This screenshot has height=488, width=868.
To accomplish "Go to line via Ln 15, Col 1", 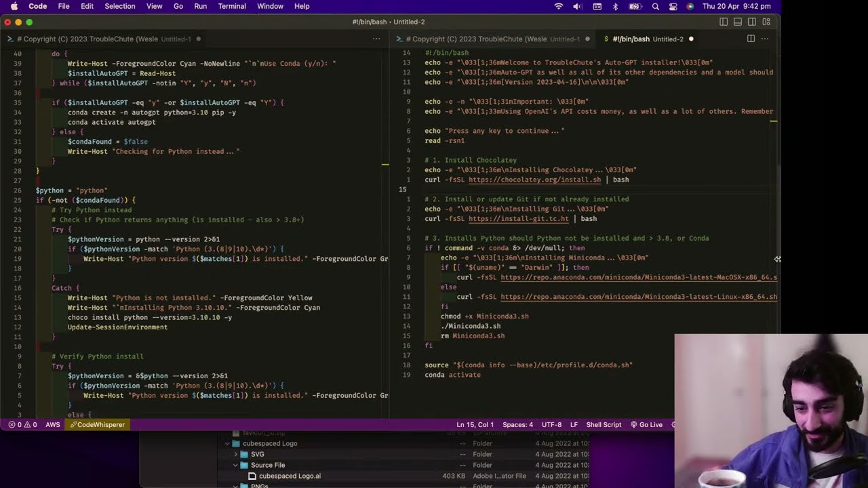I will coord(475,425).
